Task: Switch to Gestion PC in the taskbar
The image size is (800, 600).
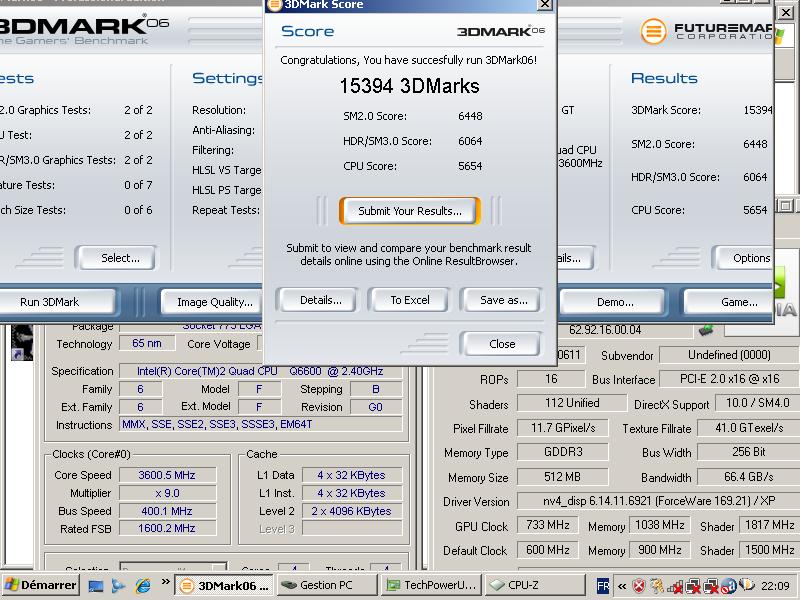Action: point(328,586)
